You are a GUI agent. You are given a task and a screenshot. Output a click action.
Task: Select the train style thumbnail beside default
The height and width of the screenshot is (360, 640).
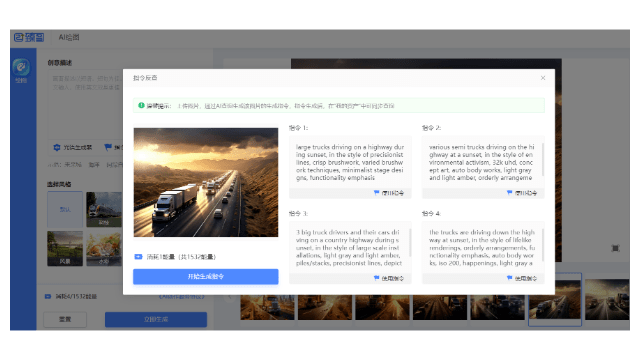pyautogui.click(x=104, y=209)
